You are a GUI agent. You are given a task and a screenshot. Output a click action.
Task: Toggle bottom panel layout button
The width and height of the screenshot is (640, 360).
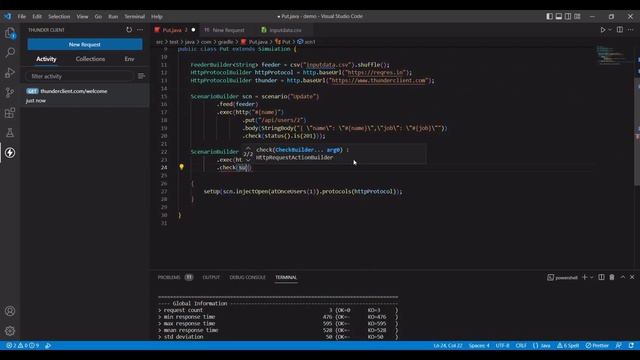coord(559,16)
